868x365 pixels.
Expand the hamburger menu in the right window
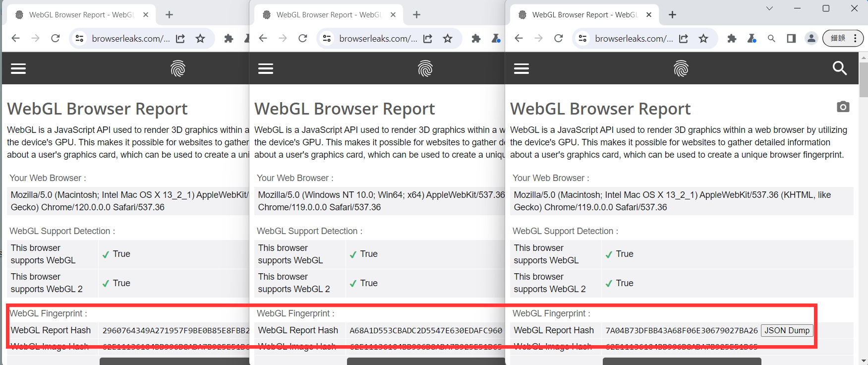521,68
